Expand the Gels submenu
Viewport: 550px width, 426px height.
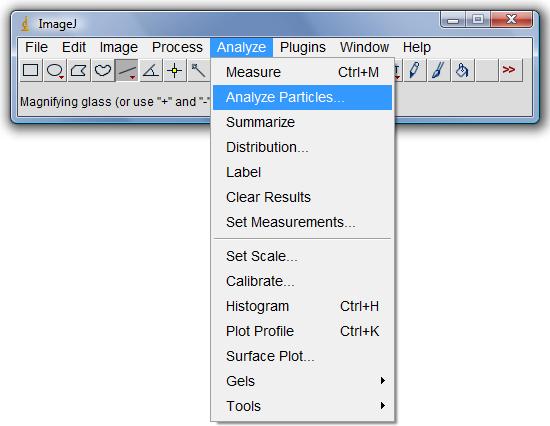click(302, 381)
